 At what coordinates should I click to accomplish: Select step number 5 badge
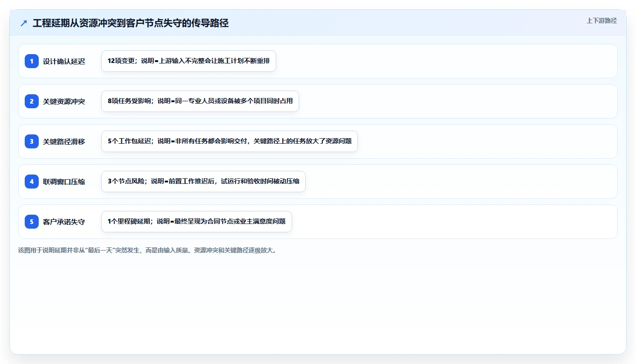click(32, 222)
